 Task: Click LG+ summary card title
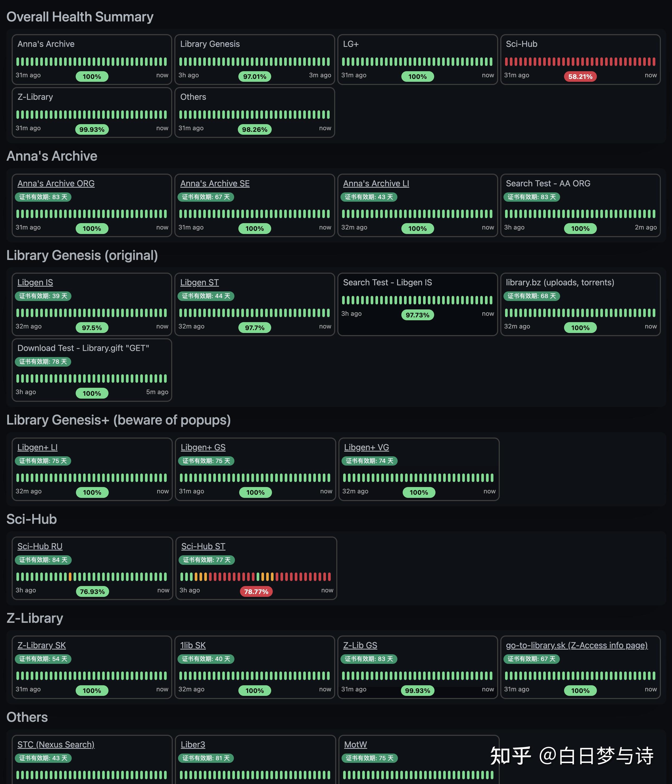coord(351,44)
